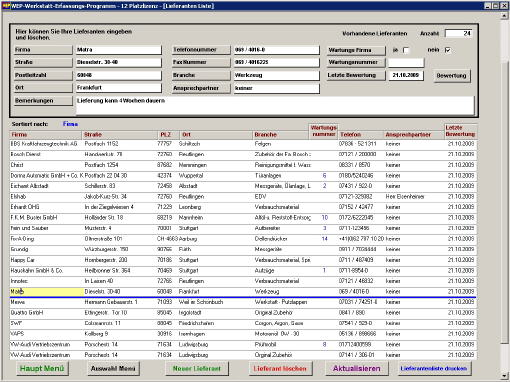The height and width of the screenshot is (382, 510).
Task: Select the Erhardt OHG row
Action: (243, 207)
